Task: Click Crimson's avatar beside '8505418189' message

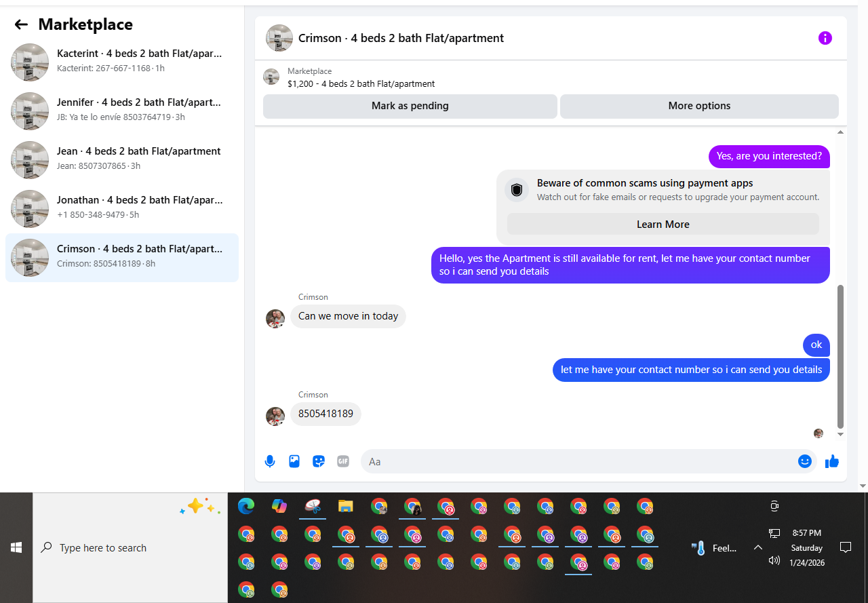Action: (x=275, y=416)
